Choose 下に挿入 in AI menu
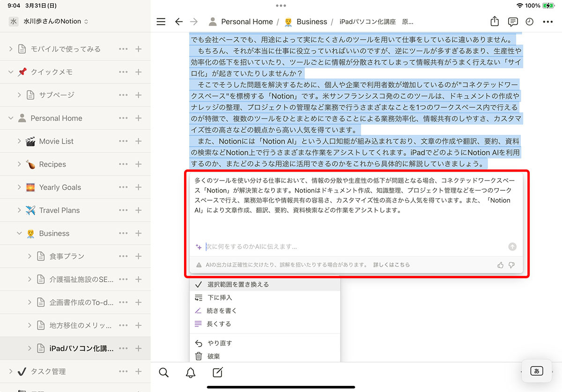The image size is (562, 392). tap(265, 298)
